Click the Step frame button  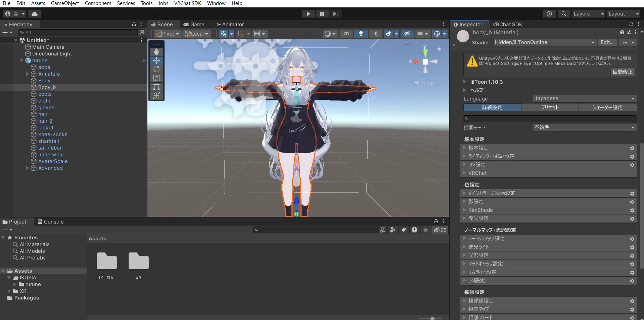pyautogui.click(x=335, y=14)
